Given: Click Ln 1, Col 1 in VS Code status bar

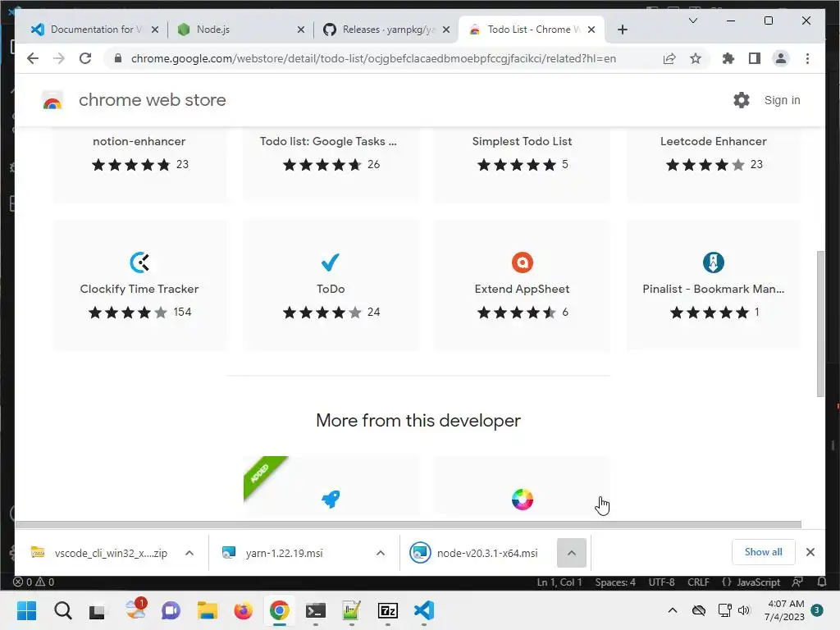Looking at the screenshot, I should coord(559,582).
